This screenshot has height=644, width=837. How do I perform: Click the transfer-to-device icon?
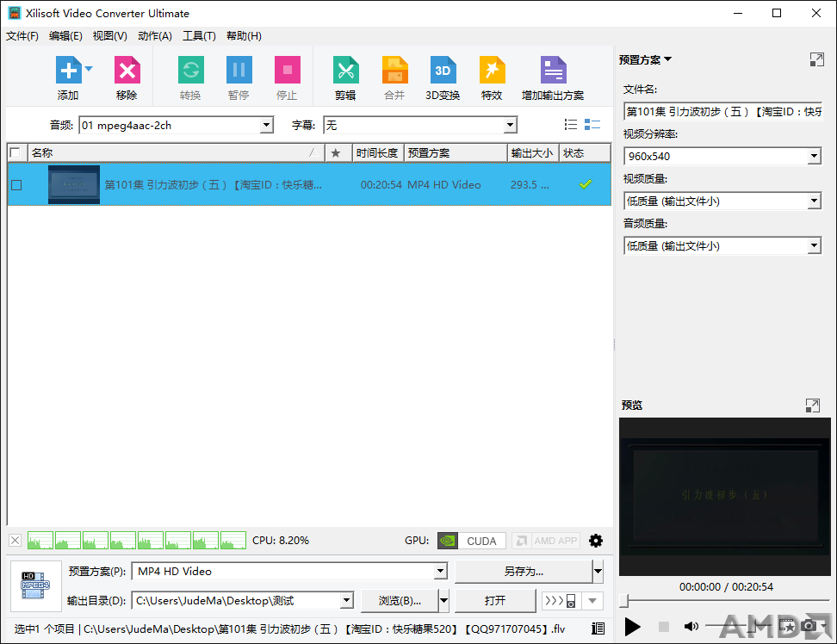pyautogui.click(x=560, y=601)
